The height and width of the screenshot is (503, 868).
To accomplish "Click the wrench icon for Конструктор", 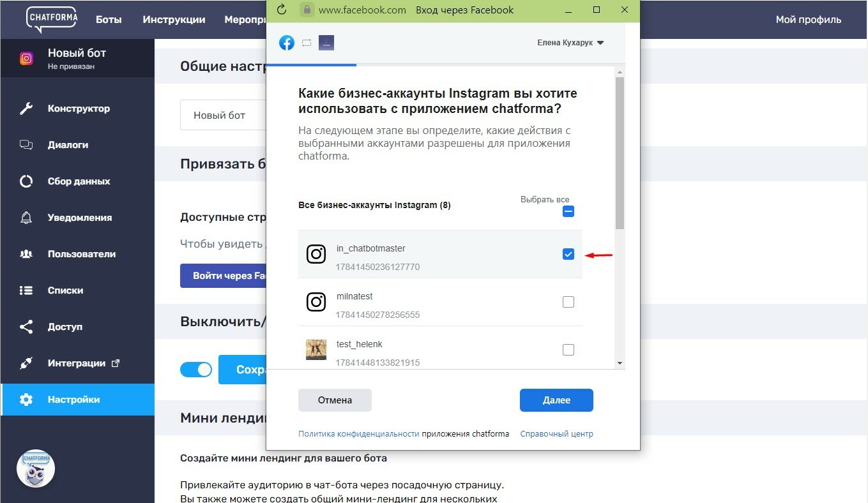I will click(x=26, y=109).
